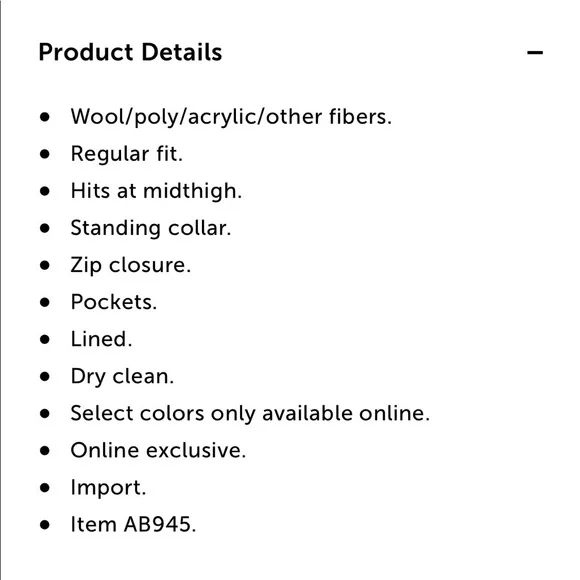Collapse Product Details with minus icon

pyautogui.click(x=535, y=52)
